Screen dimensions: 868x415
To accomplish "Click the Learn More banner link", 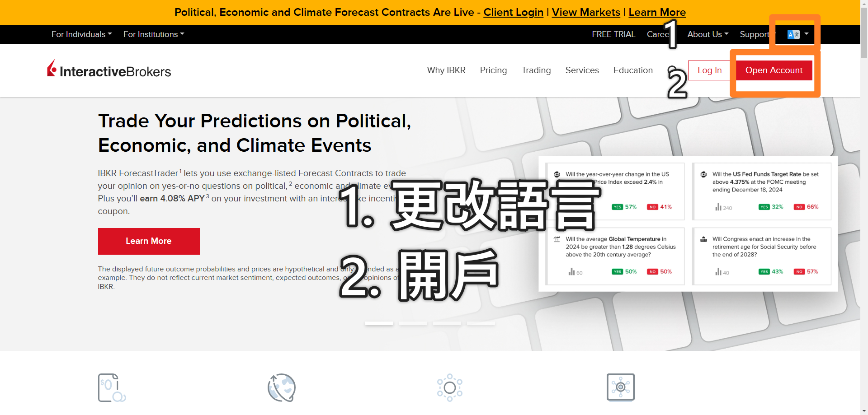I will click(x=657, y=12).
